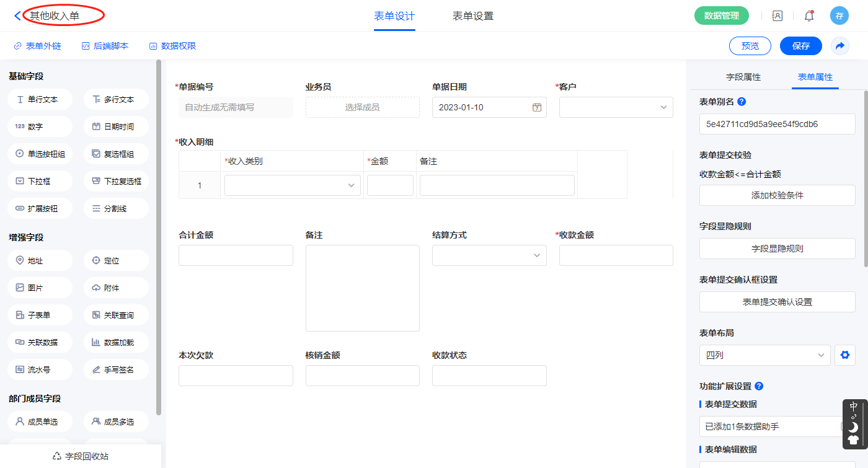Click the share arrow icon beside 保存
Image resolution: width=868 pixels, height=468 pixels.
(840, 46)
